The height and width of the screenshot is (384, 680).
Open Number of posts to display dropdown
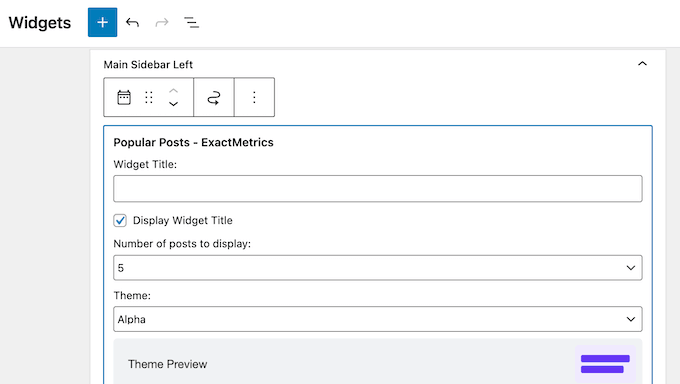tap(378, 268)
